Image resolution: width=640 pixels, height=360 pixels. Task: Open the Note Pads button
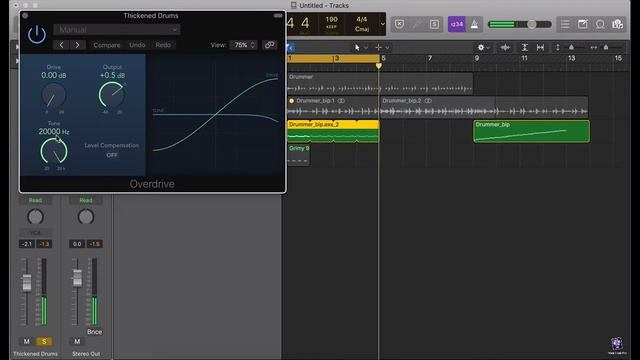pyautogui.click(x=582, y=24)
